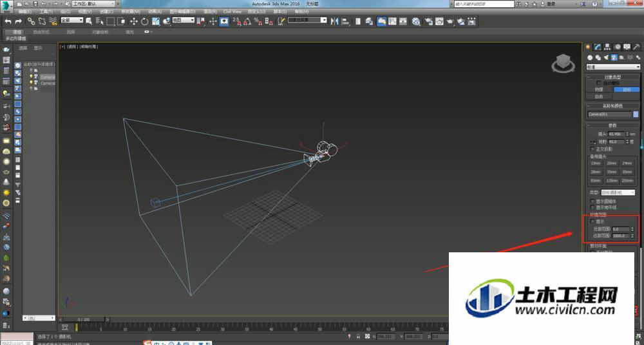
Task: Open the 视图(V) menu
Action: [x=85, y=12]
